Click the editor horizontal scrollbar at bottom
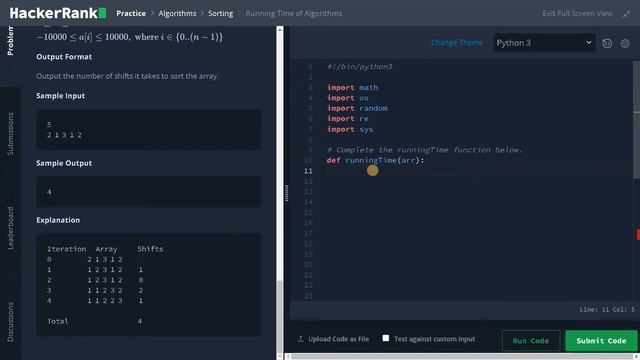Screen dimensions: 640x360 [x=462, y=356]
